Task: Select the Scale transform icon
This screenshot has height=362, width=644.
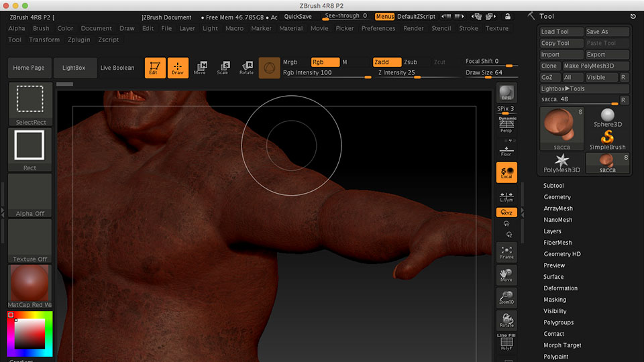Action: click(223, 68)
